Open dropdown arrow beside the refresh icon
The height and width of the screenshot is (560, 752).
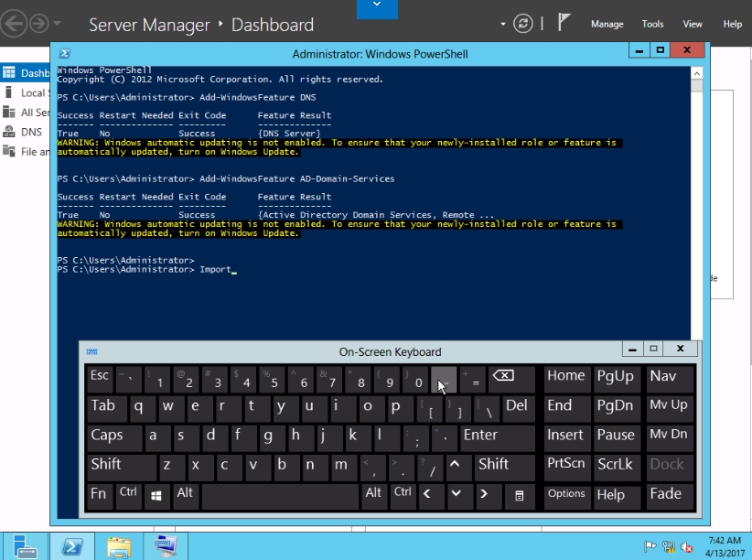[x=502, y=24]
